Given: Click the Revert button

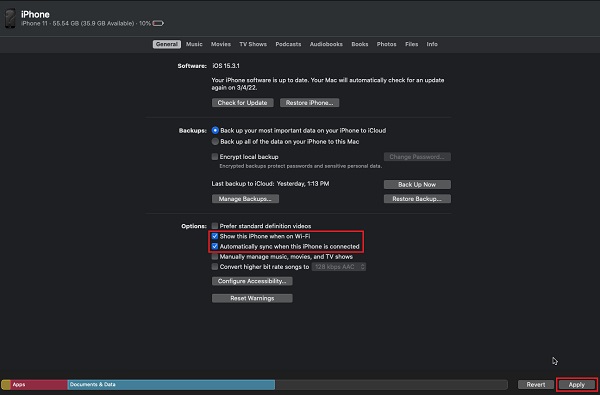Looking at the screenshot, I should coord(536,385).
